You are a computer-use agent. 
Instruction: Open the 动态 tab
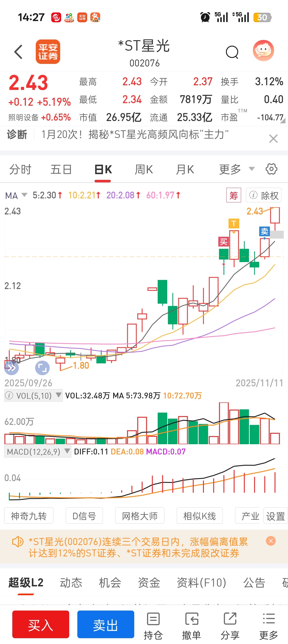tap(71, 582)
